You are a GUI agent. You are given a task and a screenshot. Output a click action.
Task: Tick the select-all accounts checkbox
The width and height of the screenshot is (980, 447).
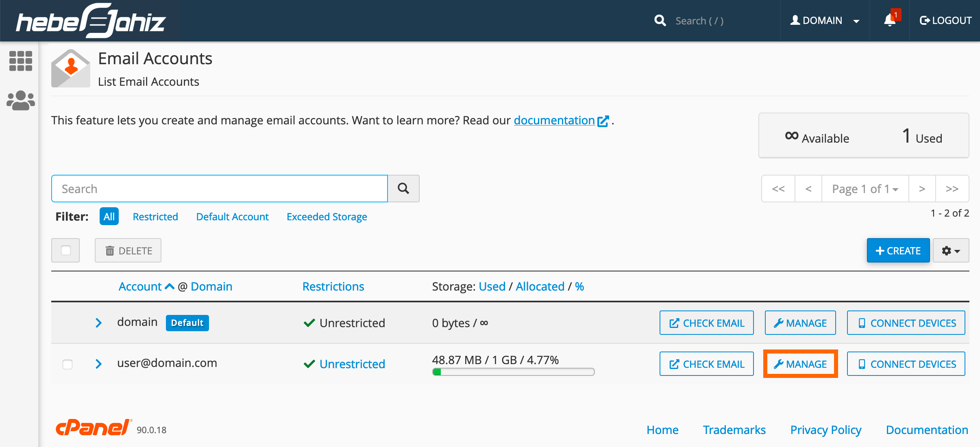click(65, 250)
